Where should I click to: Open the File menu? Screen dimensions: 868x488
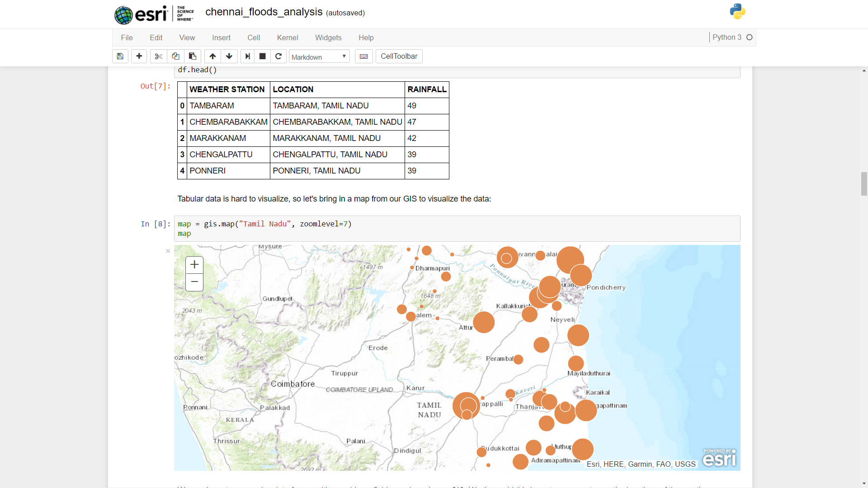(127, 38)
